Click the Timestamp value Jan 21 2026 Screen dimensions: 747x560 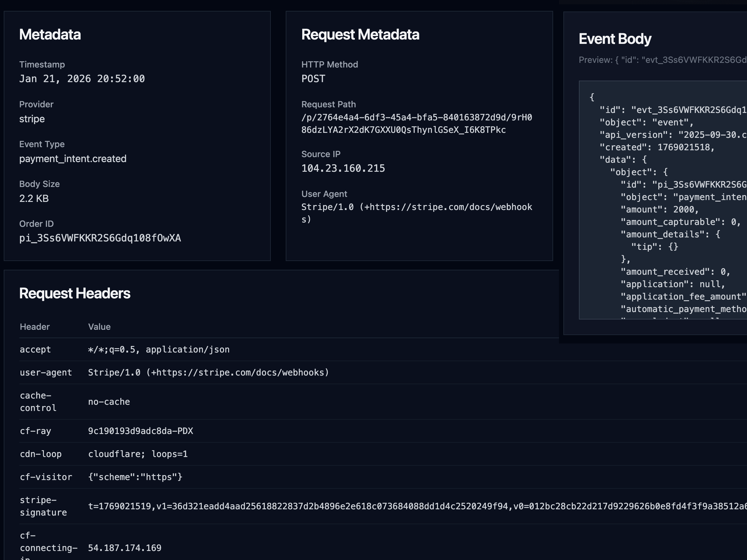click(x=82, y=79)
